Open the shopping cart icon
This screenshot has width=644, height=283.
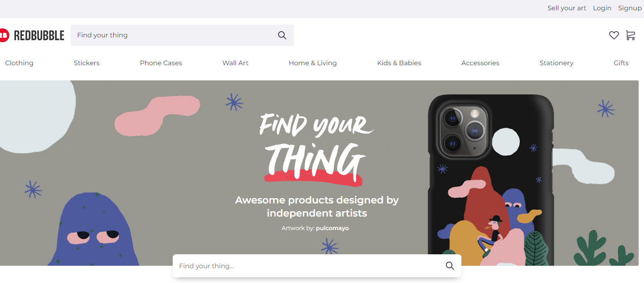pyautogui.click(x=630, y=35)
